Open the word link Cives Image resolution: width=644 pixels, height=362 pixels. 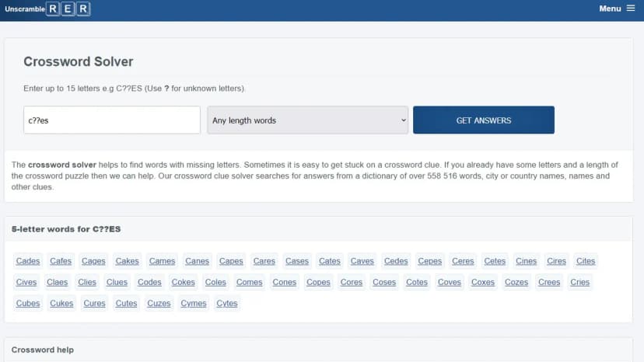[26, 283]
